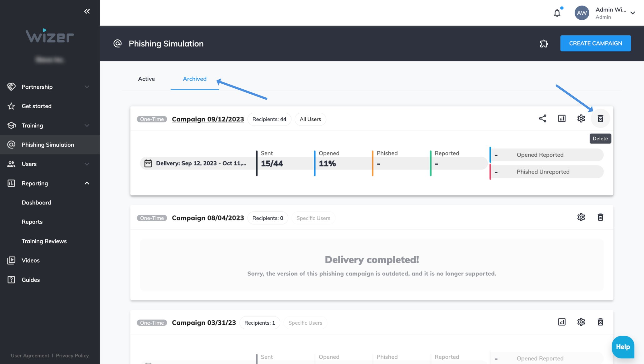Open the report chart icon for Campaign 09/12/2023
This screenshot has width=644, height=364.
pyautogui.click(x=562, y=119)
